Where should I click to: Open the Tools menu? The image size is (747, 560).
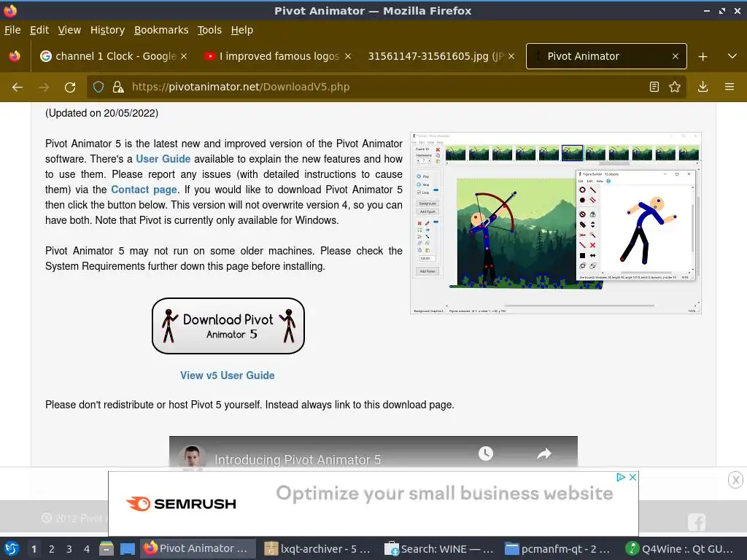[x=209, y=30]
